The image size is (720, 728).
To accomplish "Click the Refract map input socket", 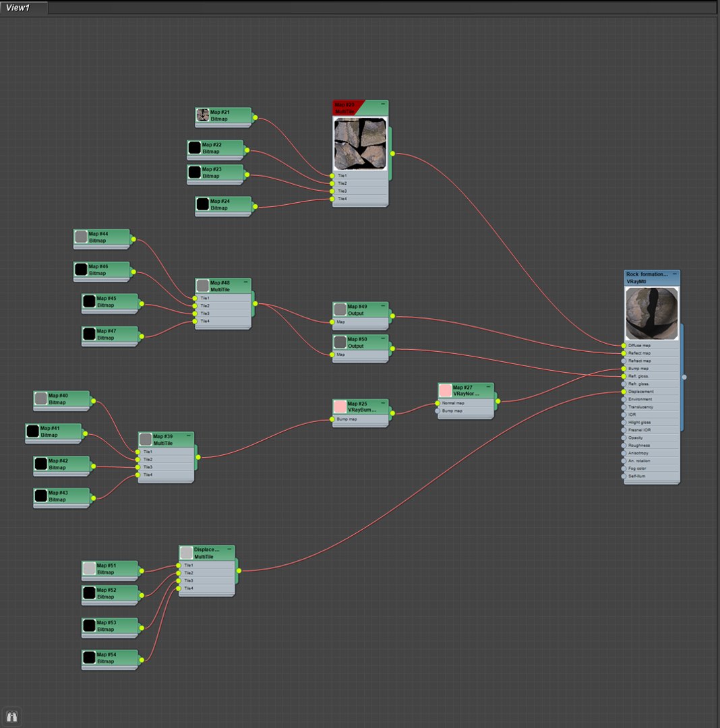I will pyautogui.click(x=624, y=361).
